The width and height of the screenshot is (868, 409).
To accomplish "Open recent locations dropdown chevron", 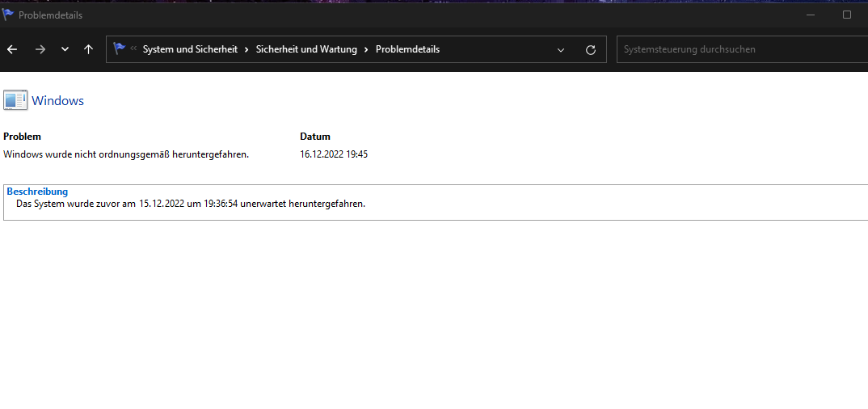I will 65,49.
